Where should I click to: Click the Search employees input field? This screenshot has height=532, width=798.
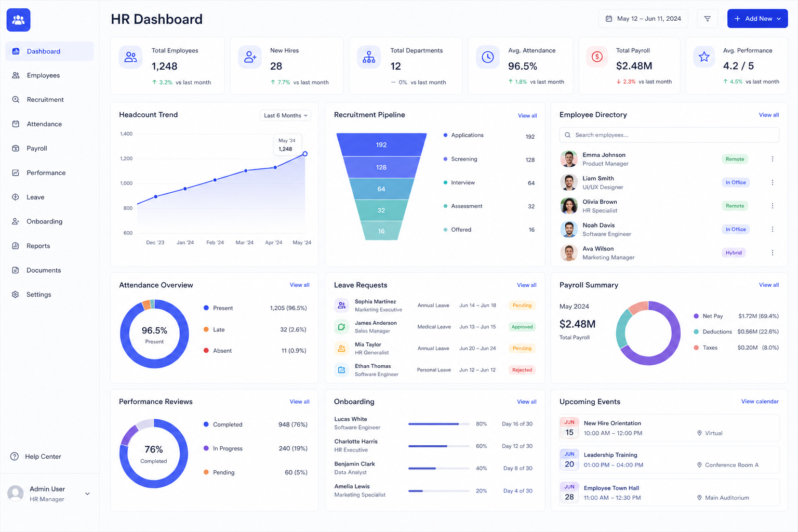point(669,135)
